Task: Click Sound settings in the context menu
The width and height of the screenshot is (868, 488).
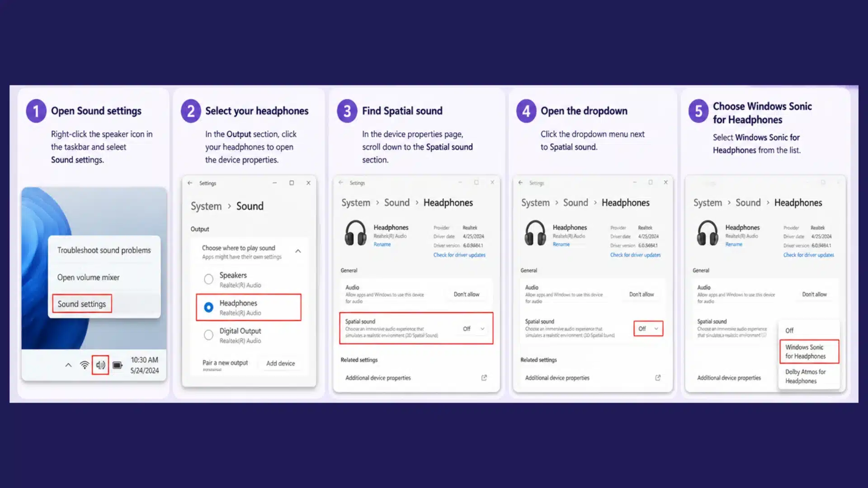Action: pyautogui.click(x=82, y=304)
